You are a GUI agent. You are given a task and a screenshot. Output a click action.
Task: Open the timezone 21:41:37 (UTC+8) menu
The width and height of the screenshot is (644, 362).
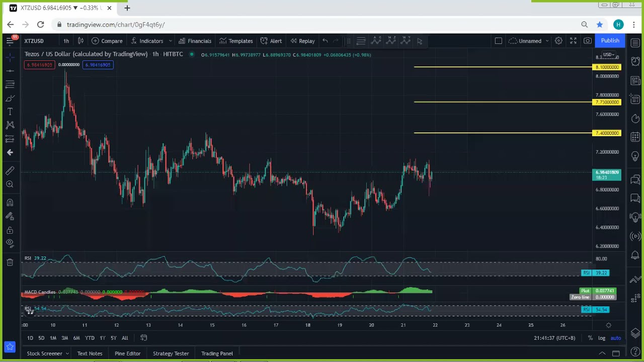click(554, 338)
